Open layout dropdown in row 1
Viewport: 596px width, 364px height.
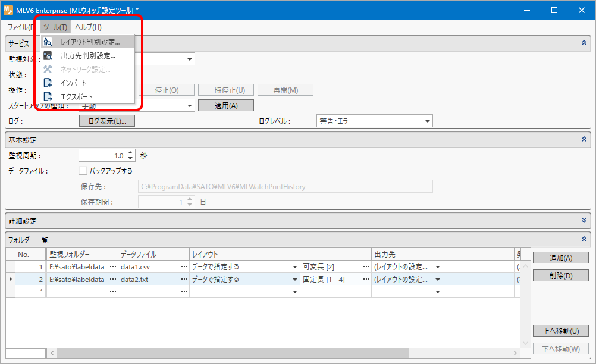(294, 267)
